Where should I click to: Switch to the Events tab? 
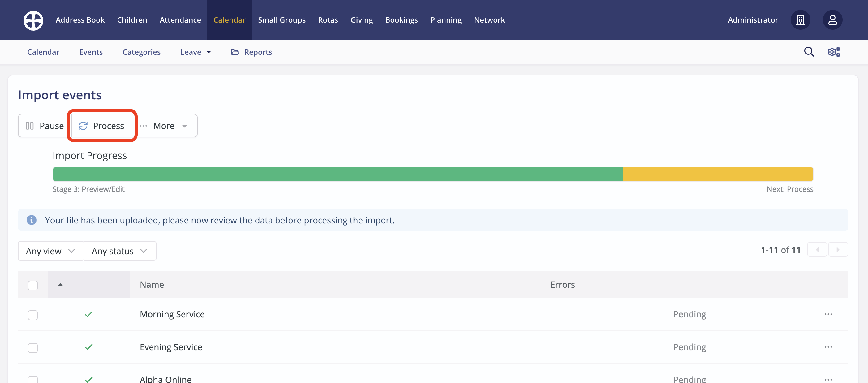tap(91, 52)
